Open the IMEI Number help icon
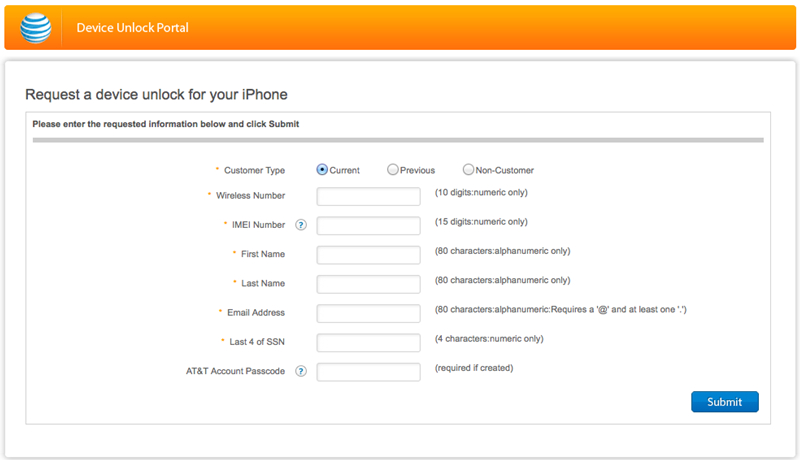Viewport: 800px width, 460px height. (301, 225)
